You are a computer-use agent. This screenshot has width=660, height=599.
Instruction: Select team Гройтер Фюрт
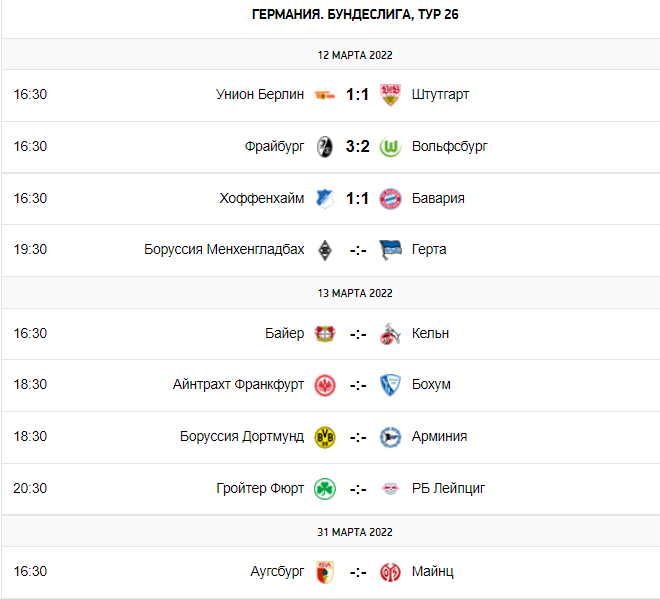coord(260,489)
